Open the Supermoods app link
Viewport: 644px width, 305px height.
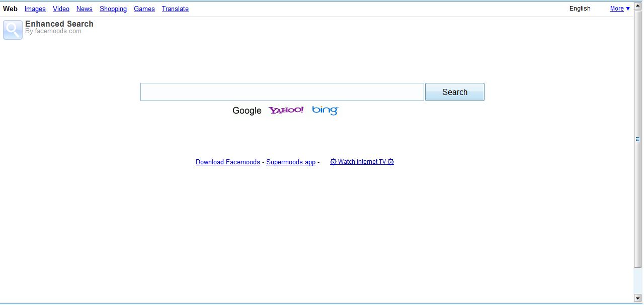point(291,162)
